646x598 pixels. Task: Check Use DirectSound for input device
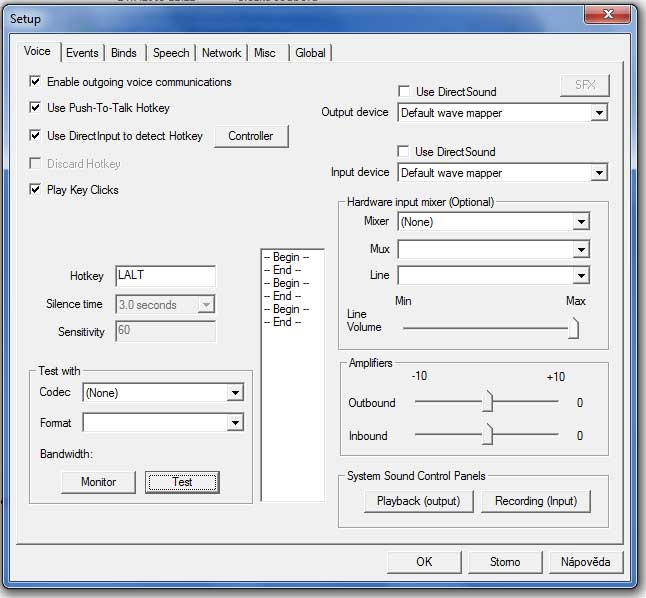pos(405,152)
